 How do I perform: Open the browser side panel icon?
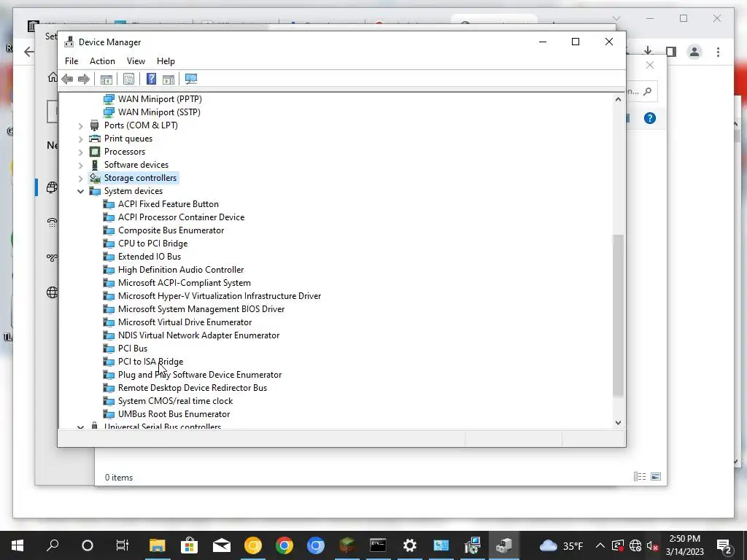coord(671,52)
